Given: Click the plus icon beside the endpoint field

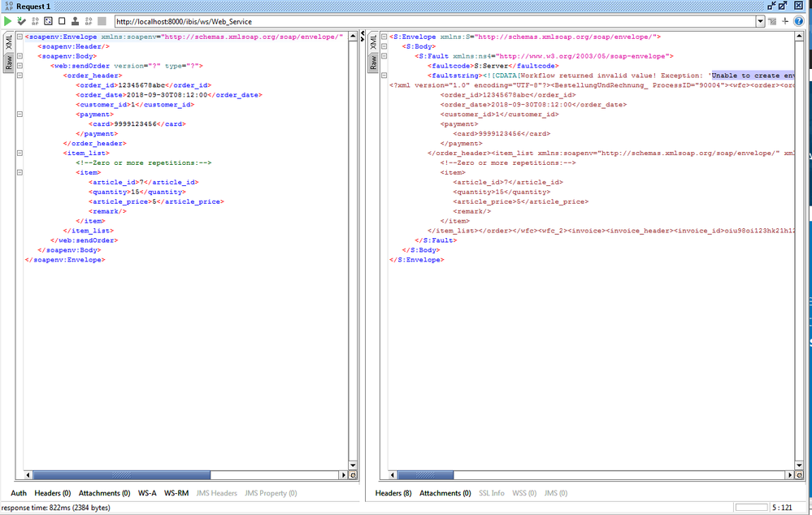Looking at the screenshot, I should click(x=785, y=20).
